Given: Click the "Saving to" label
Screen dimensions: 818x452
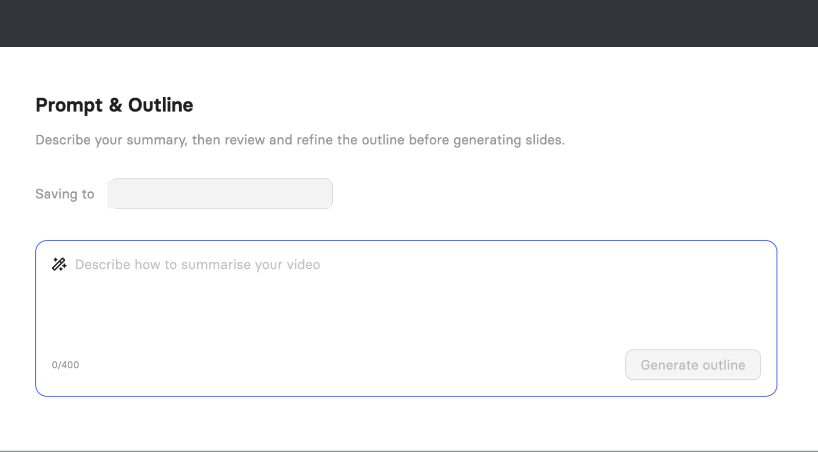Looking at the screenshot, I should 65,194.
